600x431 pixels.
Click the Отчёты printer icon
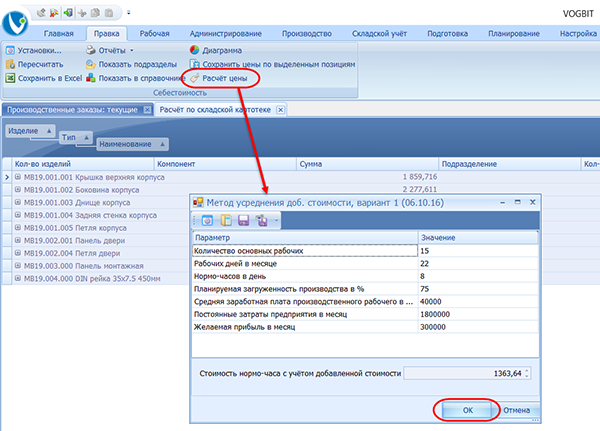pos(91,50)
